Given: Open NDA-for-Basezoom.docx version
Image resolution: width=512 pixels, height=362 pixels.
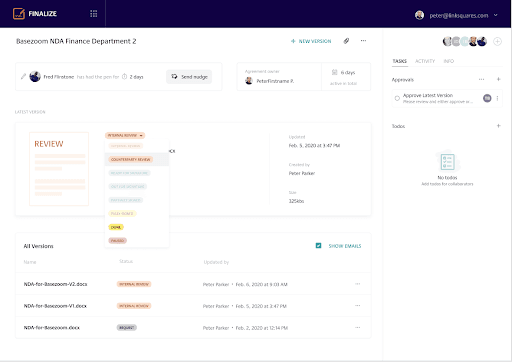Looking at the screenshot, I should tap(52, 328).
